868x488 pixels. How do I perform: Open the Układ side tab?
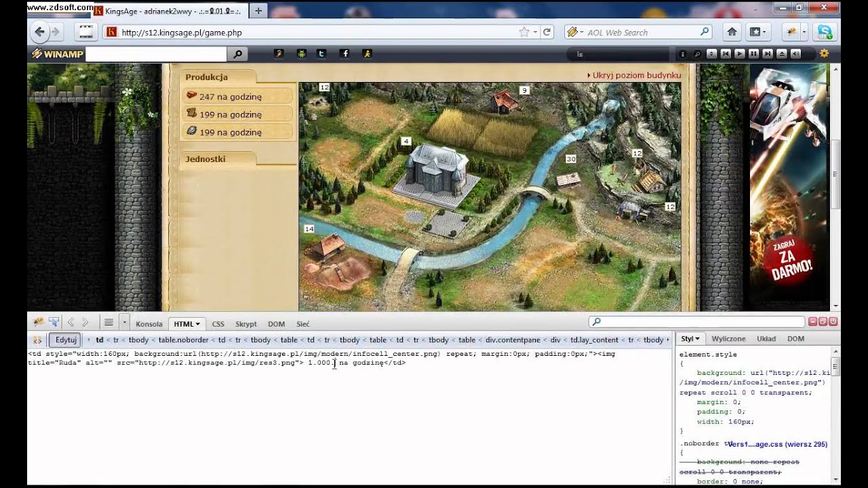[x=766, y=339]
